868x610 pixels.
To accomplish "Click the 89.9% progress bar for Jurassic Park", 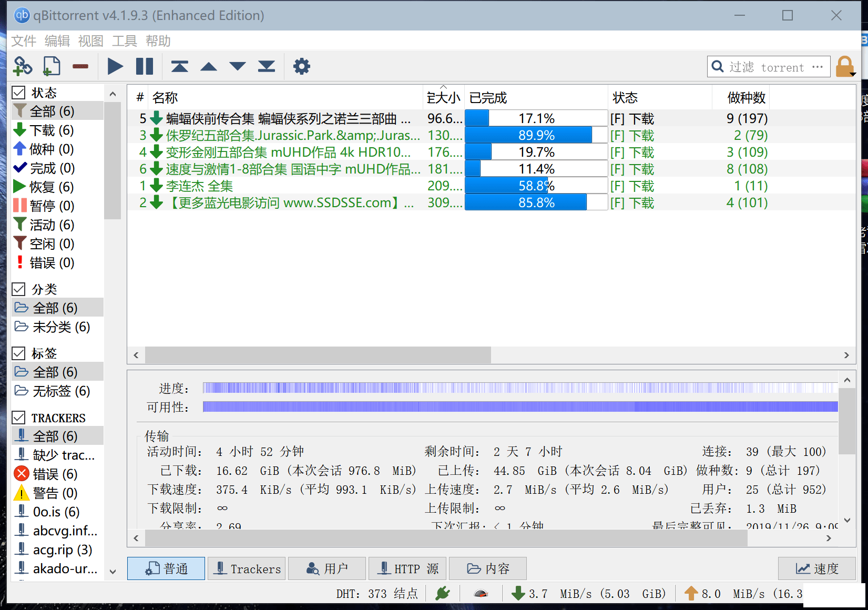I will (536, 135).
